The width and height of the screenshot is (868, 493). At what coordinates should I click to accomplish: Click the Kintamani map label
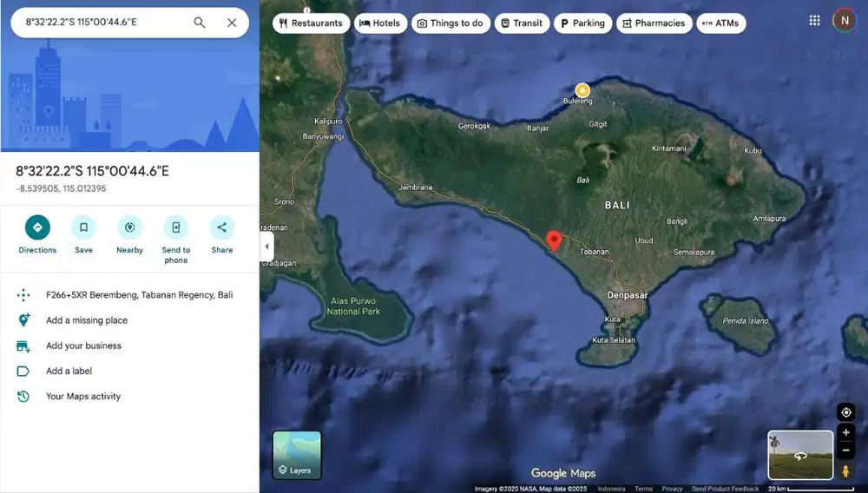pyautogui.click(x=668, y=148)
